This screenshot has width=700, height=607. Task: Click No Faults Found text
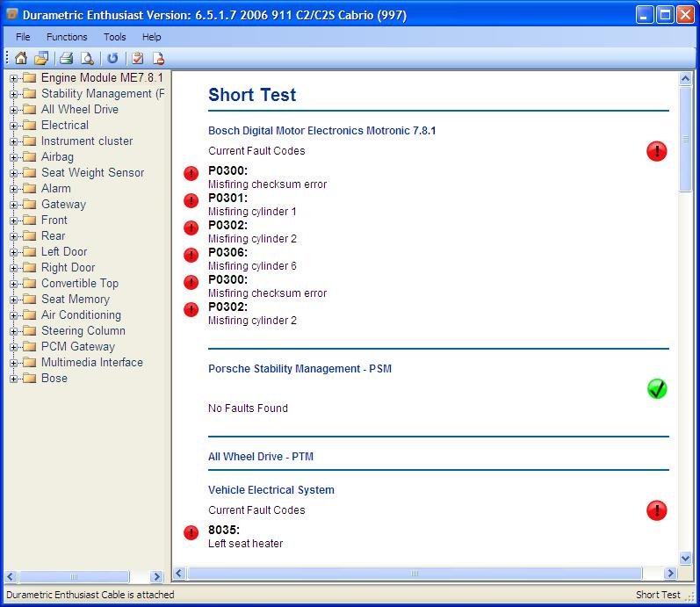(x=248, y=408)
